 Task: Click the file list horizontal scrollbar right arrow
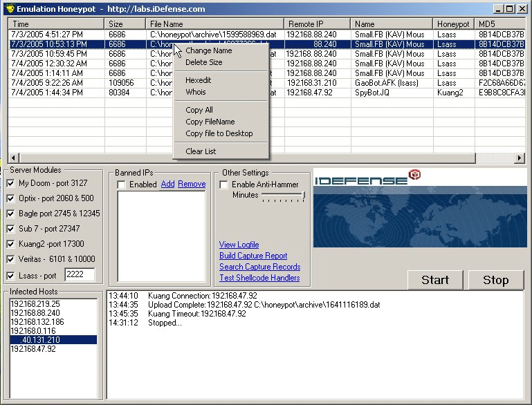click(x=519, y=158)
